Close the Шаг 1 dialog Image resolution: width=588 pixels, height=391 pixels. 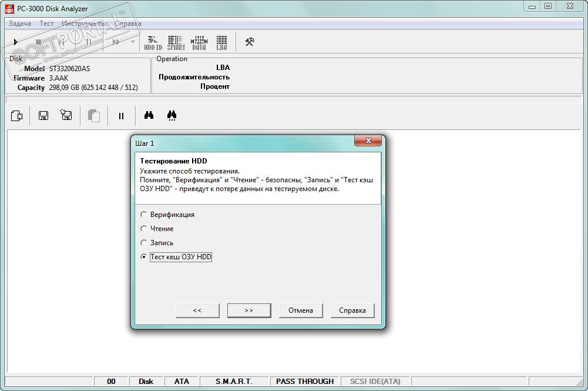[x=368, y=141]
